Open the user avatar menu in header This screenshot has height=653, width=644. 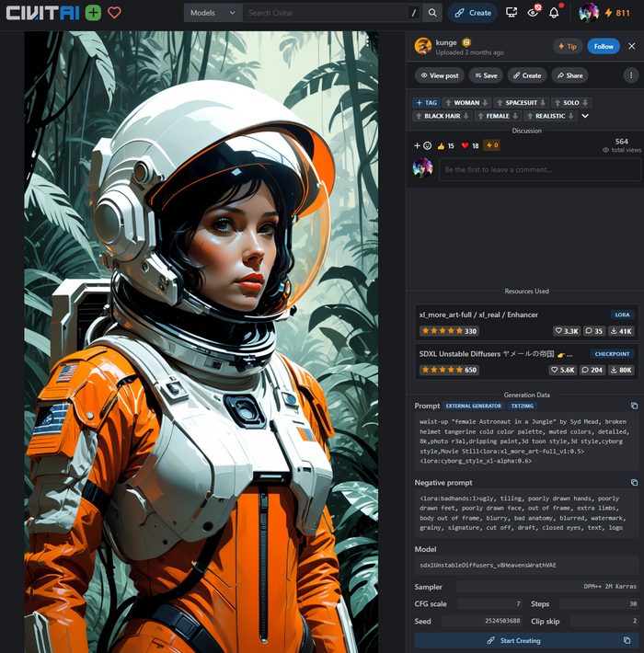coord(589,13)
